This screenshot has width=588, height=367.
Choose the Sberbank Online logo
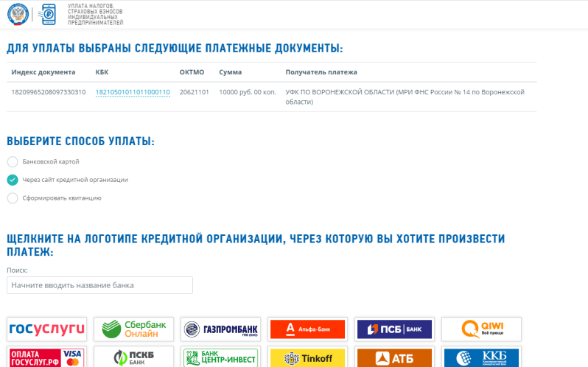coord(134,329)
